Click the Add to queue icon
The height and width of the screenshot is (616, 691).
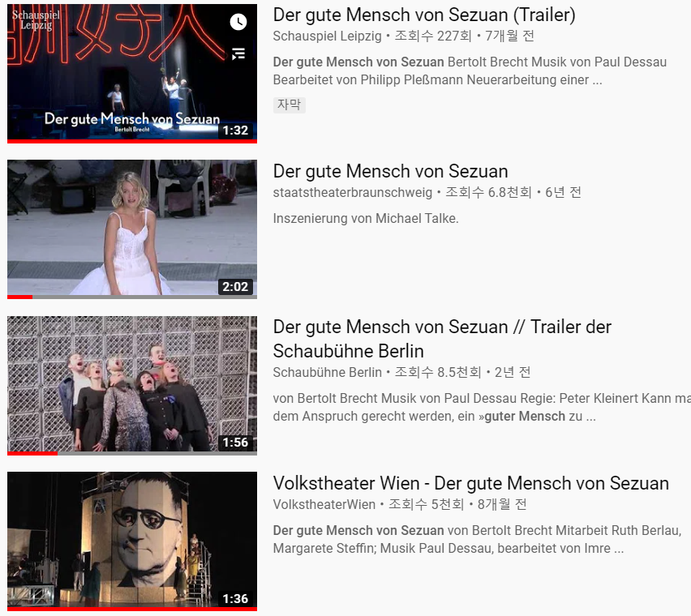click(x=238, y=53)
